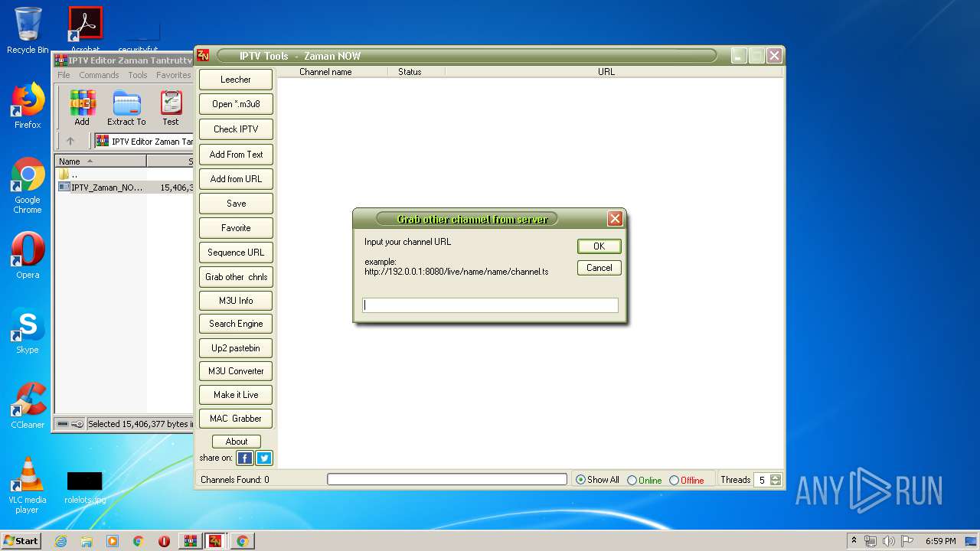Viewport: 980px width, 551px height.
Task: Confirm dialog with OK button
Action: point(599,246)
